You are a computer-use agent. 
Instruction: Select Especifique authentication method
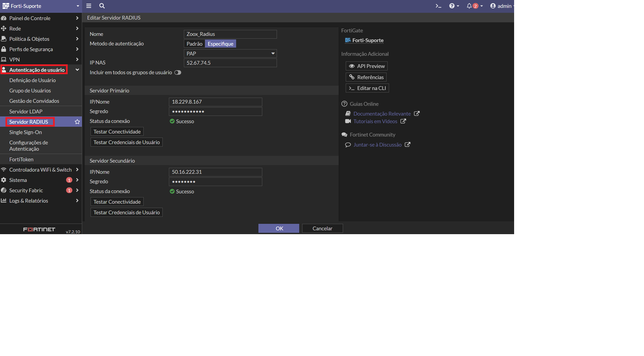tap(220, 44)
